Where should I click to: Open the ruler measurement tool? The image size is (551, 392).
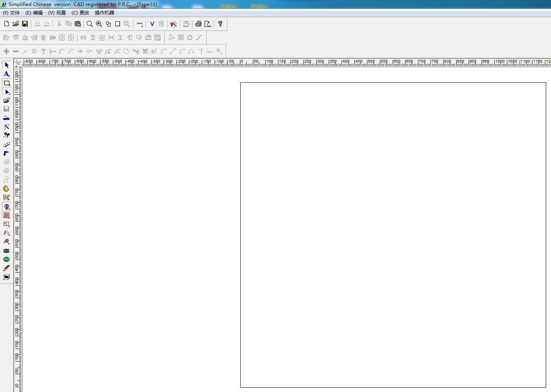coord(139,24)
